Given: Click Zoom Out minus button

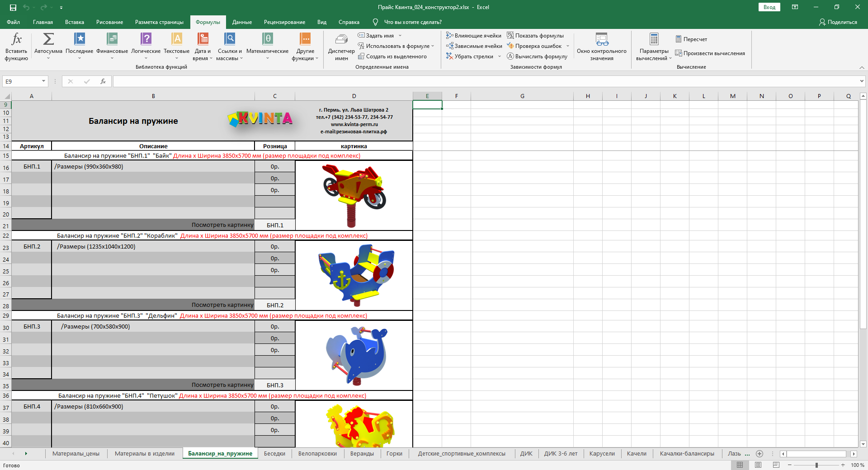Looking at the screenshot, I should coord(789,465).
